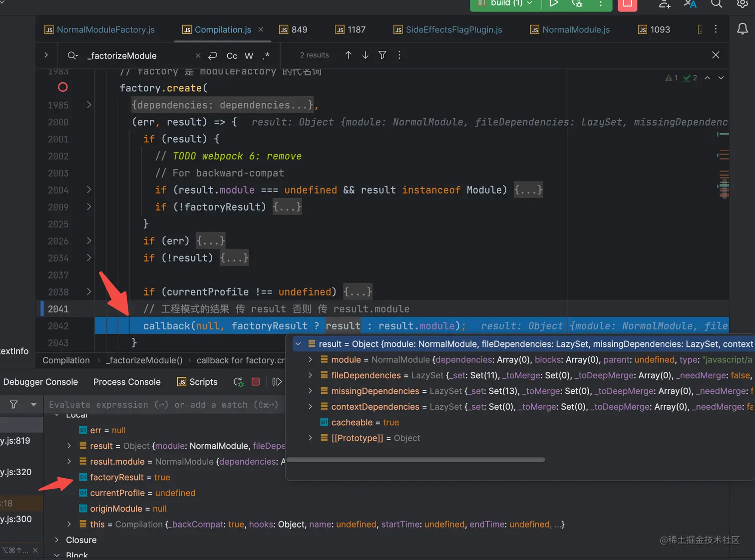Click the warnings count indicator in editor
755x560 pixels.
(x=672, y=78)
